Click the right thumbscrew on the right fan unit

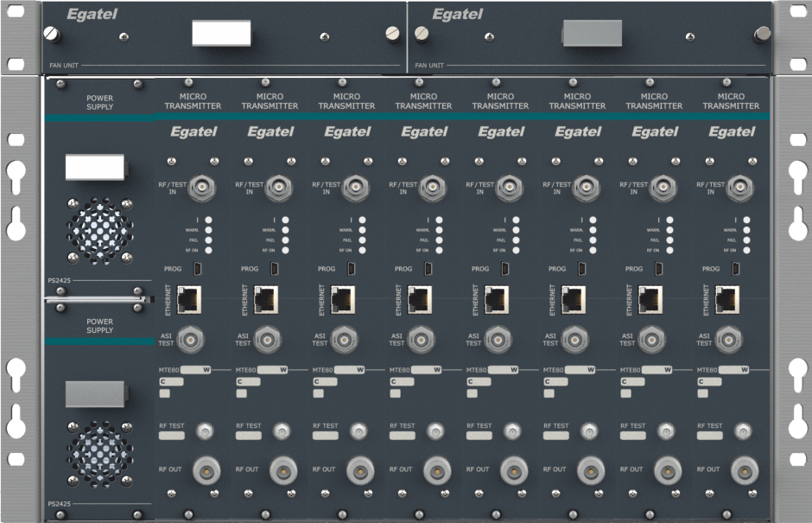tap(762, 35)
